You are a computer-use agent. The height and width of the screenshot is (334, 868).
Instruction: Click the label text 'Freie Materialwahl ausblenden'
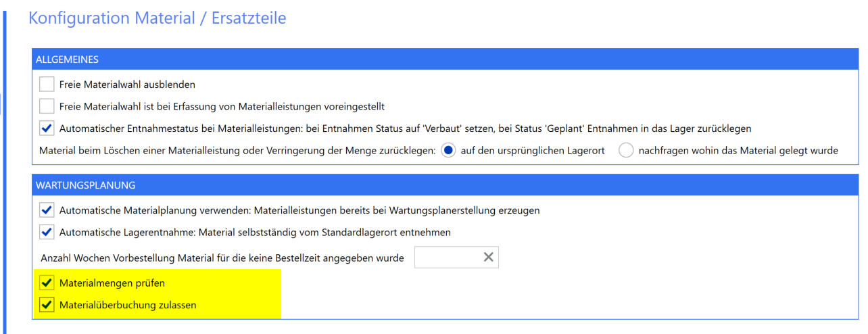point(127,85)
